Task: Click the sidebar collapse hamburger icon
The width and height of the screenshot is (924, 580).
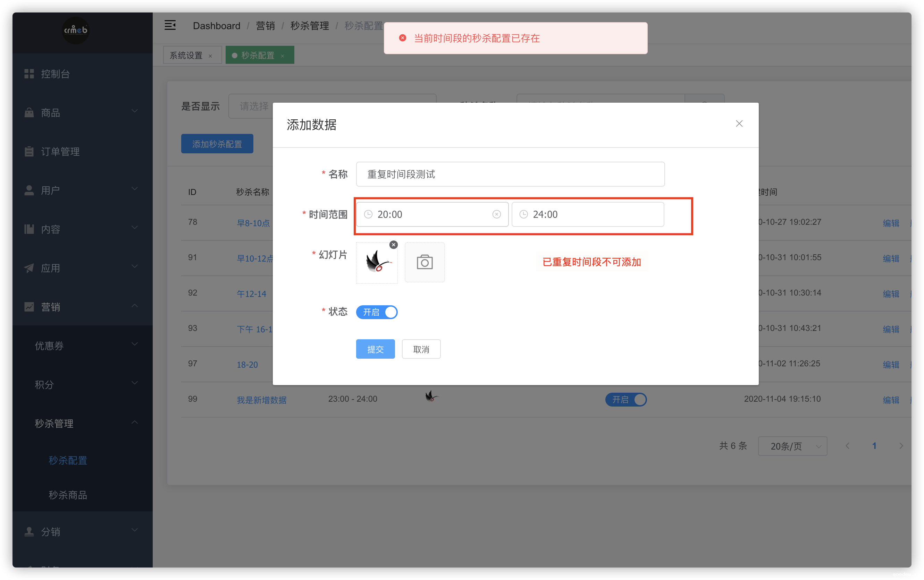Action: coord(170,25)
